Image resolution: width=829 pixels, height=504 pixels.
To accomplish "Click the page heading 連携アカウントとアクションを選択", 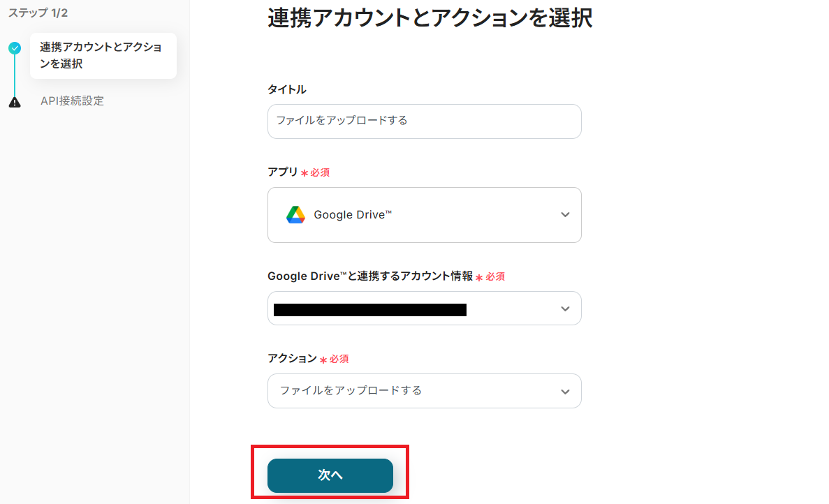I will pos(430,19).
